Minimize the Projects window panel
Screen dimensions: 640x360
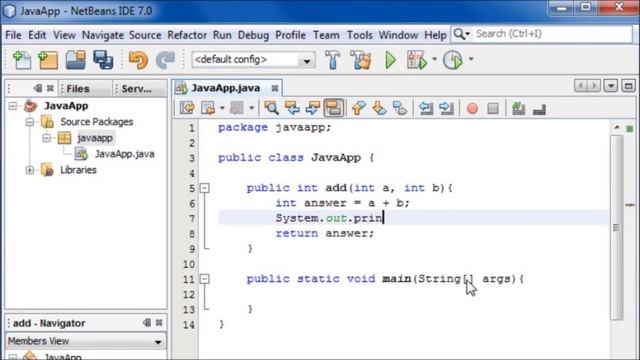click(x=38, y=88)
